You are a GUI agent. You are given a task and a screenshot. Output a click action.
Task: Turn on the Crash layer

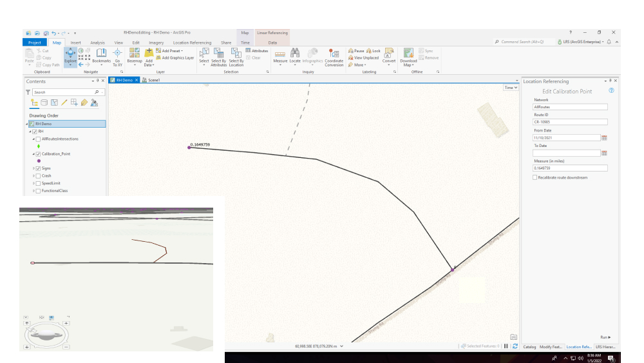38,176
